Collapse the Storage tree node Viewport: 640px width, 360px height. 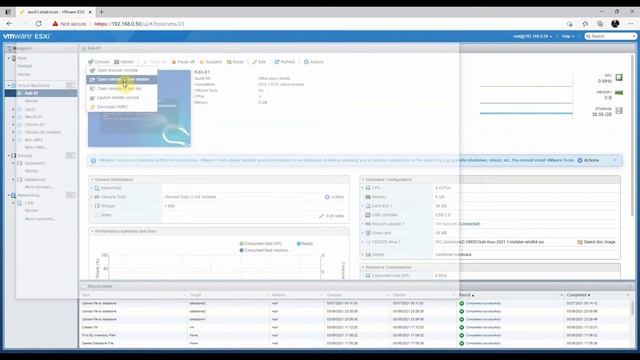pyautogui.click(x=9, y=156)
